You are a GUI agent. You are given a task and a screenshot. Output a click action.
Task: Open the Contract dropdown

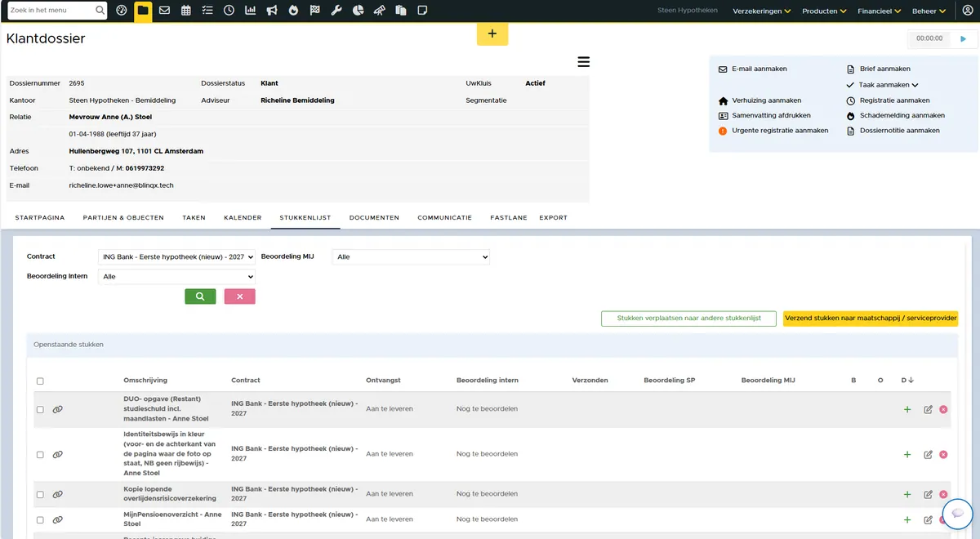point(176,256)
